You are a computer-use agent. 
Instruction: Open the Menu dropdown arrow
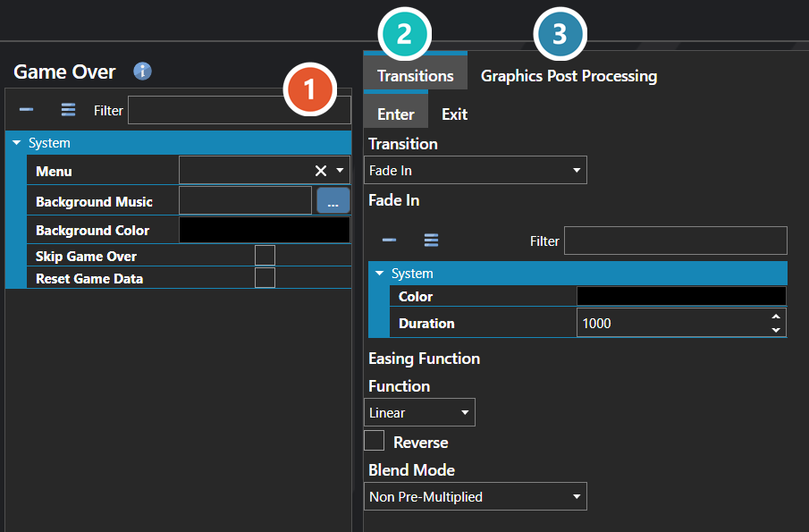(340, 170)
